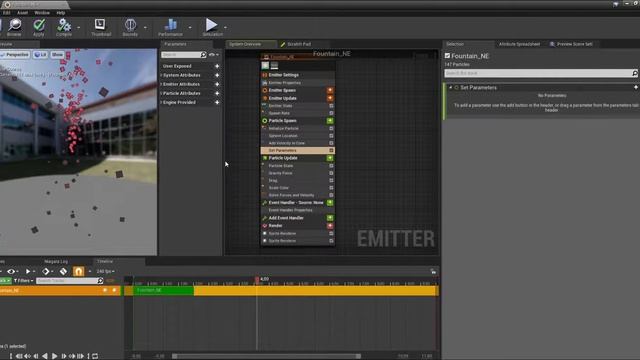Toggle the Drag module checkbox
The width and height of the screenshot is (640, 360).
click(x=331, y=180)
